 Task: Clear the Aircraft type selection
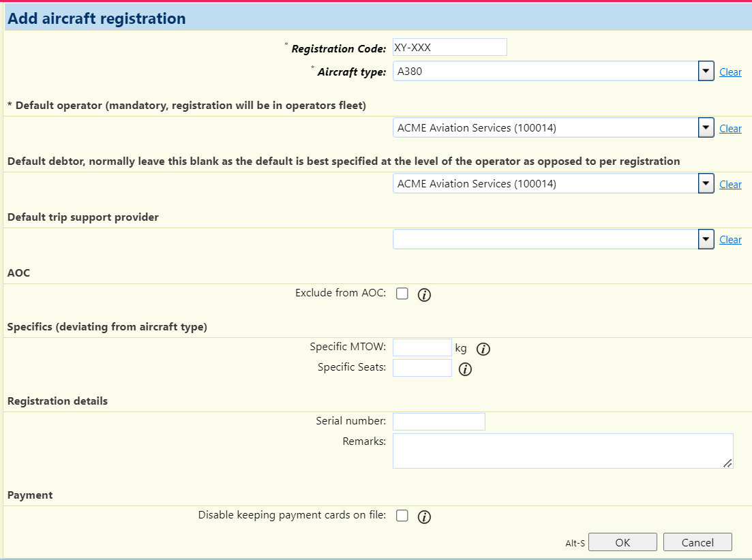pyautogui.click(x=730, y=72)
